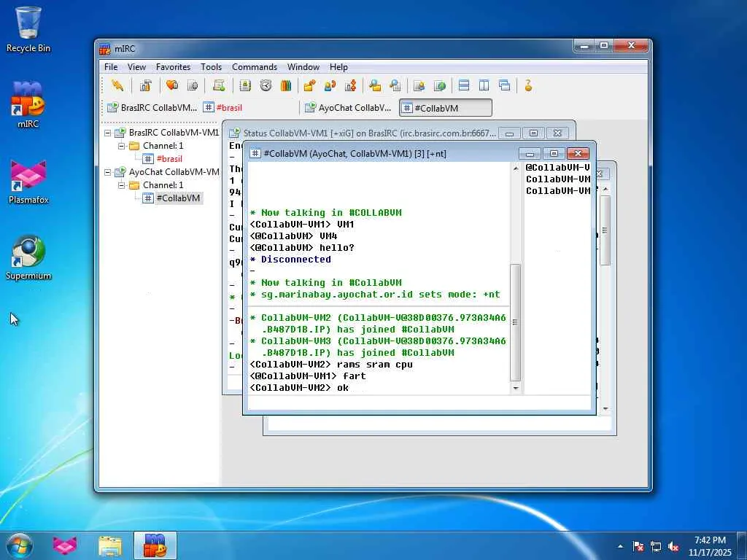This screenshot has width=747, height=560.
Task: Minimize the Status CollabVM-VM1 window
Action: click(x=509, y=133)
